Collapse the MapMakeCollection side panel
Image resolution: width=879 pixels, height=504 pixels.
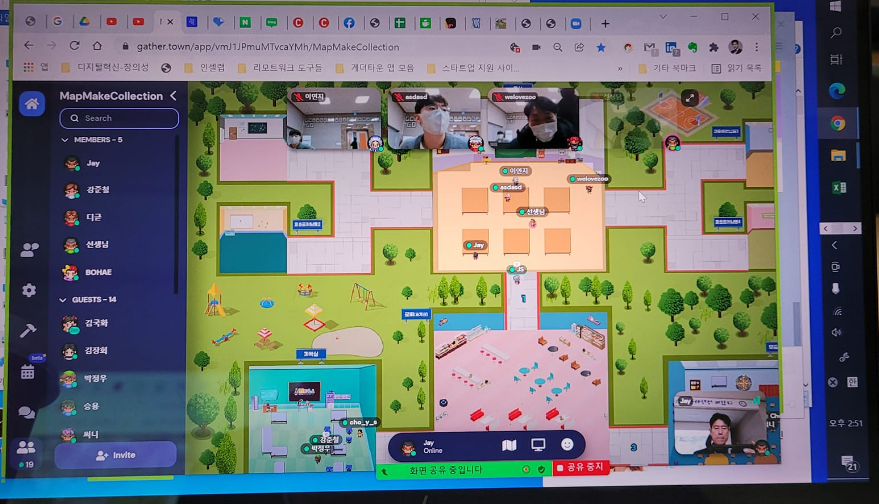tap(173, 96)
